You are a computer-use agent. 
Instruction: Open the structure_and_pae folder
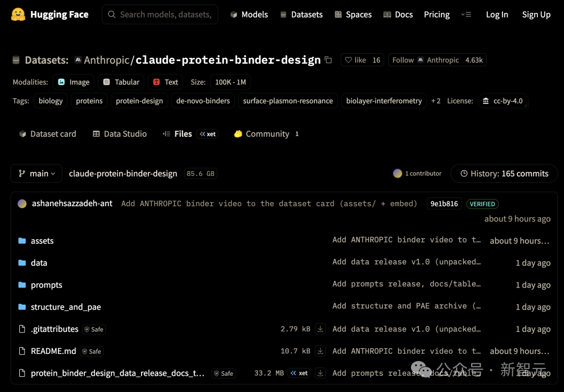[66, 307]
